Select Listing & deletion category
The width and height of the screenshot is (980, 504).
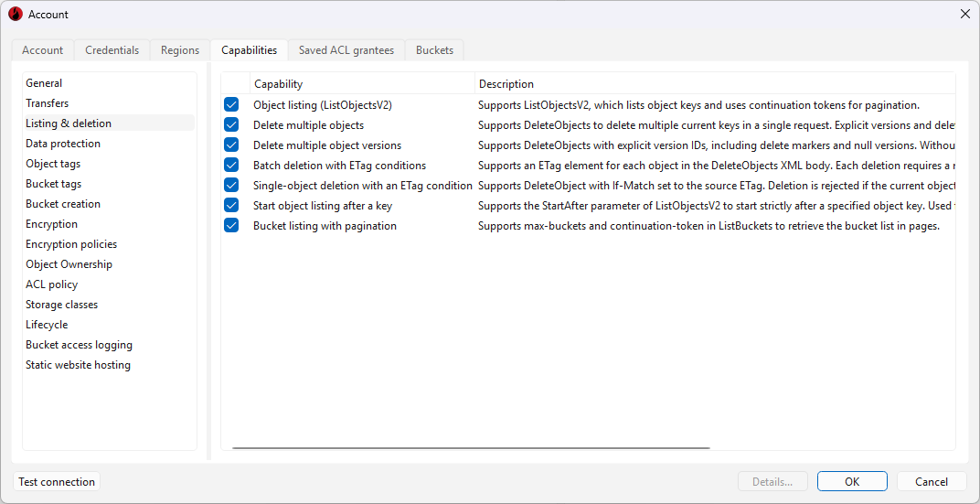click(109, 123)
